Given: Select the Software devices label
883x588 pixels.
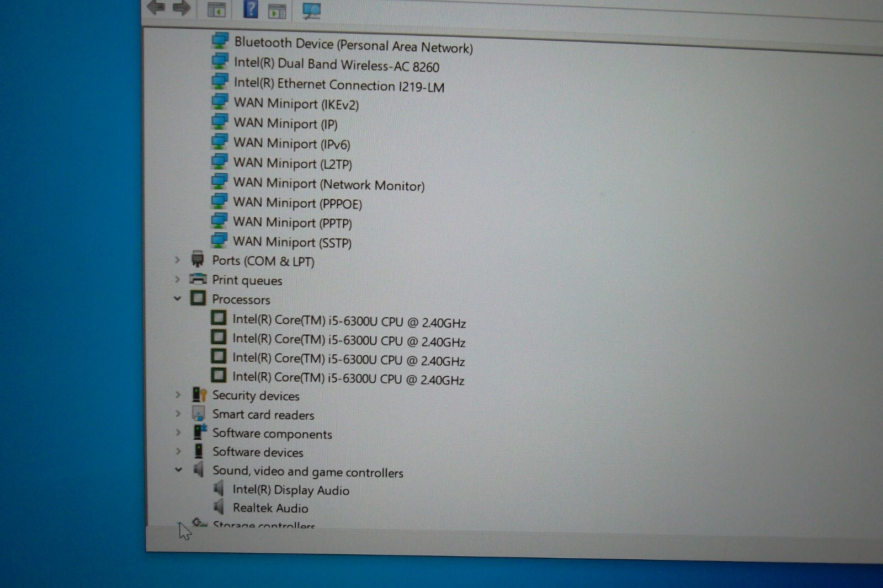Looking at the screenshot, I should tap(258, 452).
